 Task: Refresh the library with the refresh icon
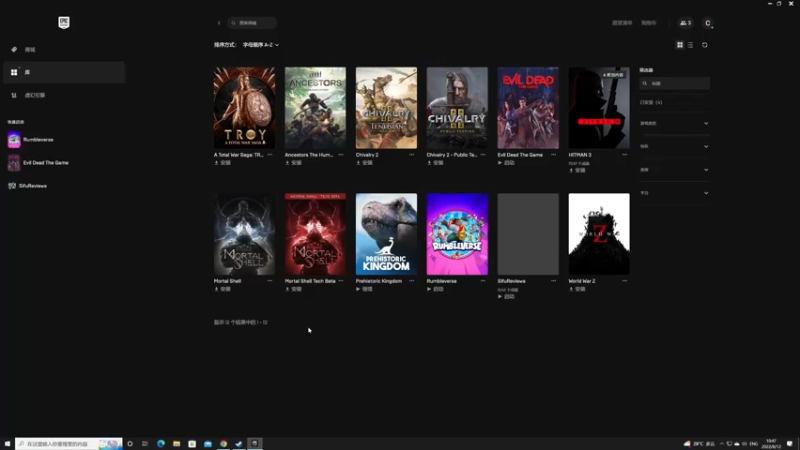705,45
